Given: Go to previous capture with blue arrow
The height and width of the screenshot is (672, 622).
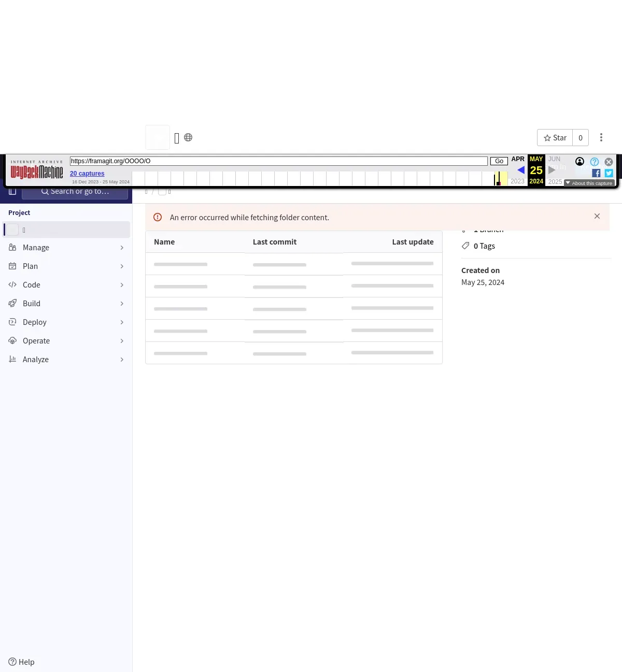Looking at the screenshot, I should click(520, 170).
